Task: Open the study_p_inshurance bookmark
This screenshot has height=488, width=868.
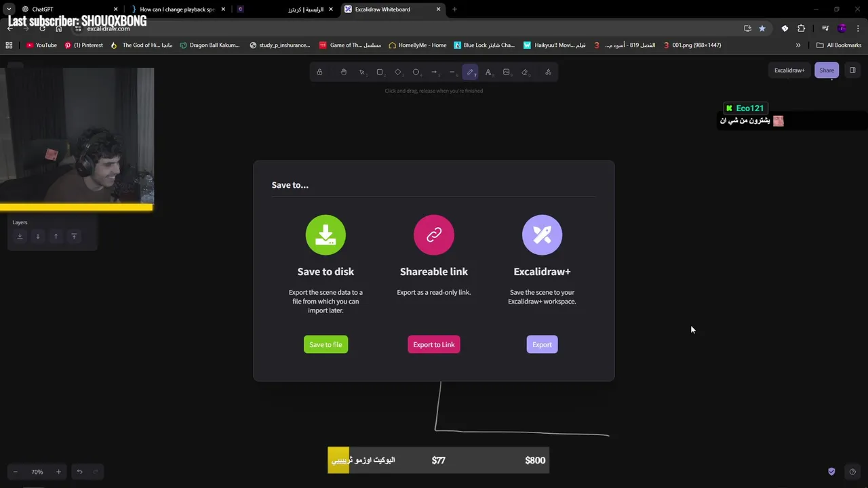Action: click(279, 45)
